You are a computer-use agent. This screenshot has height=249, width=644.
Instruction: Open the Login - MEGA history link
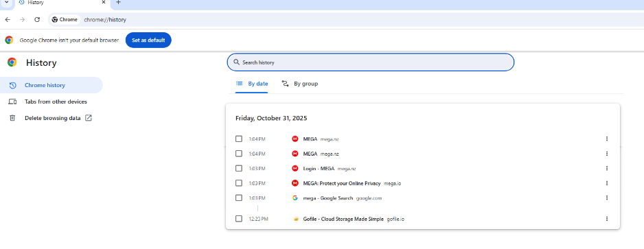pyautogui.click(x=319, y=168)
